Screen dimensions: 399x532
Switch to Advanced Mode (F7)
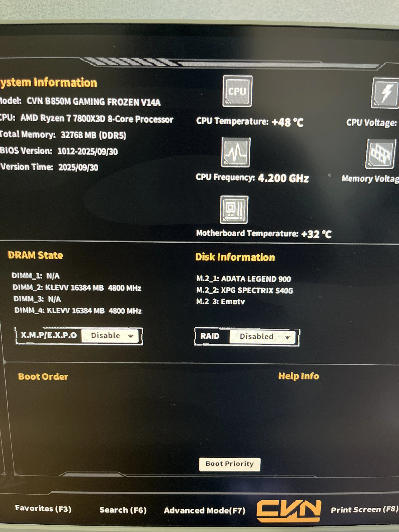coord(205,510)
